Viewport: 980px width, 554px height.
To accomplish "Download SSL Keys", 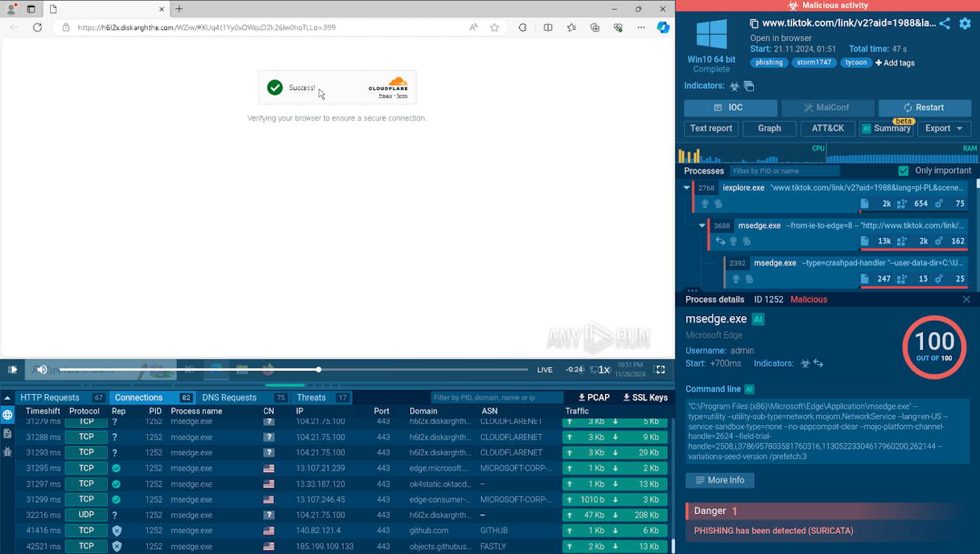I will [645, 397].
